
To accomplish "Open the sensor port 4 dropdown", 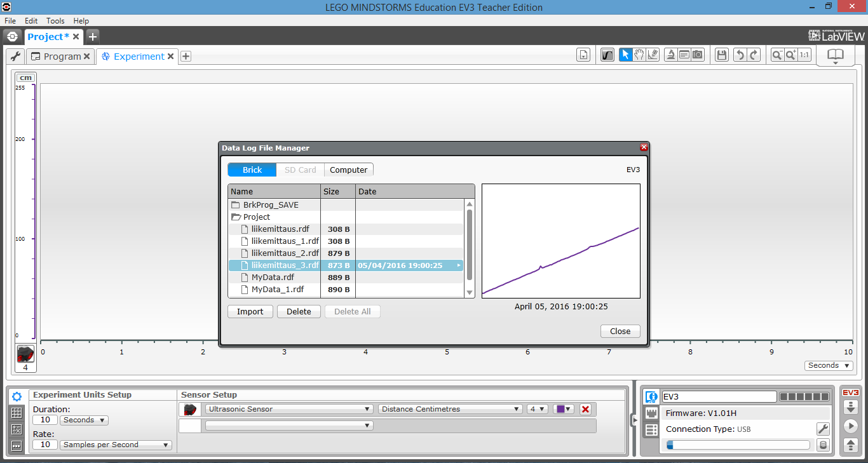I will [x=537, y=409].
